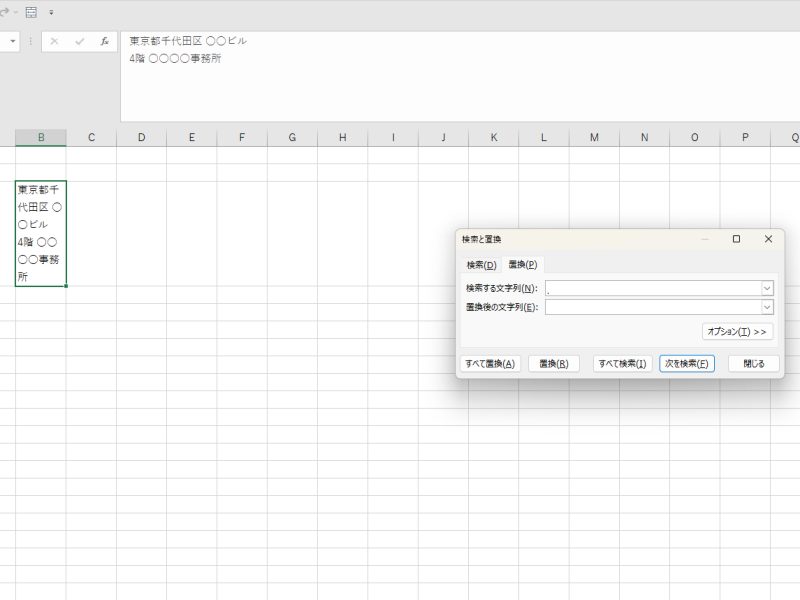Open the Name Box dropdown arrow
This screenshot has width=800, height=600.
(13, 41)
